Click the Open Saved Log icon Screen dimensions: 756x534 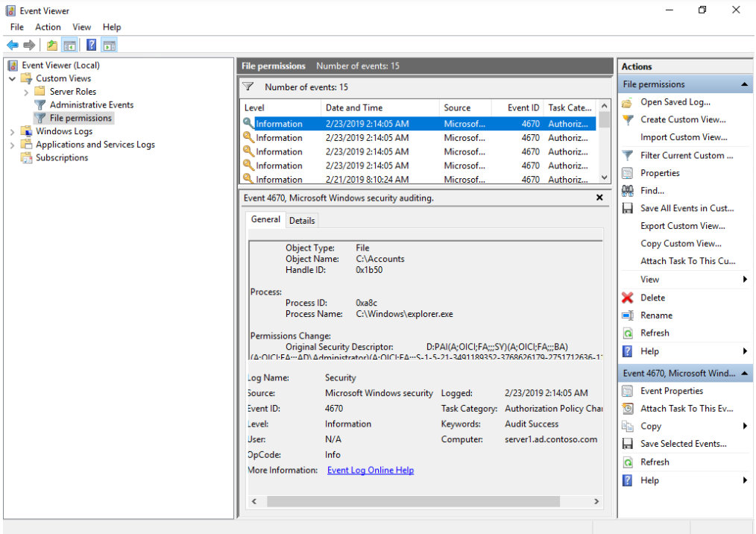[x=628, y=102]
